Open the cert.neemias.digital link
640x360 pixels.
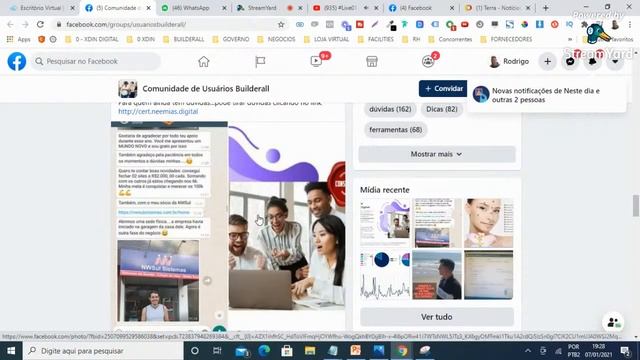[x=158, y=111]
